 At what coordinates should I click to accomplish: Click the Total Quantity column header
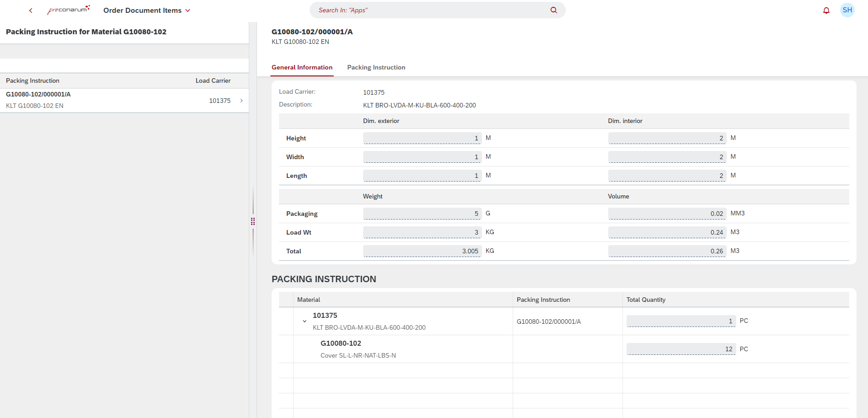coord(646,300)
